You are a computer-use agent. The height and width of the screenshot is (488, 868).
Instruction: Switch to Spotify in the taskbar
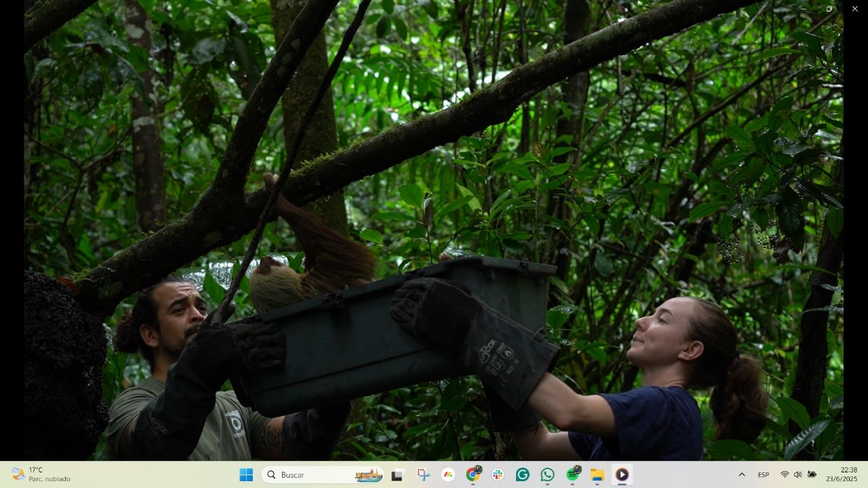click(572, 475)
